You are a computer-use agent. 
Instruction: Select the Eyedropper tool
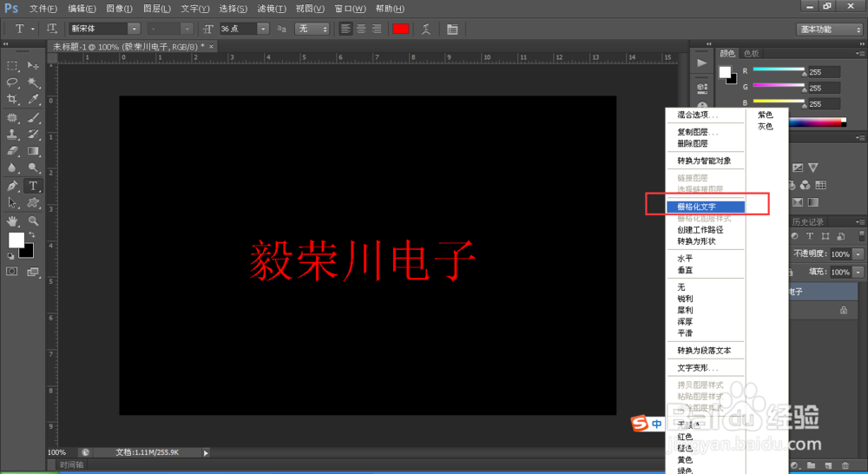point(33,99)
